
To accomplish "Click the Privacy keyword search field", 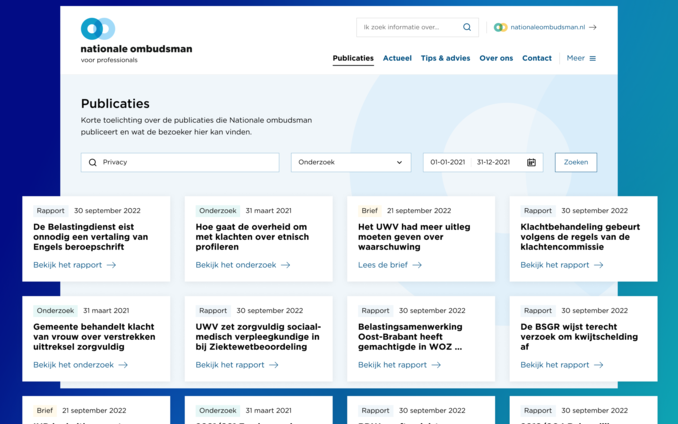I will click(x=180, y=163).
